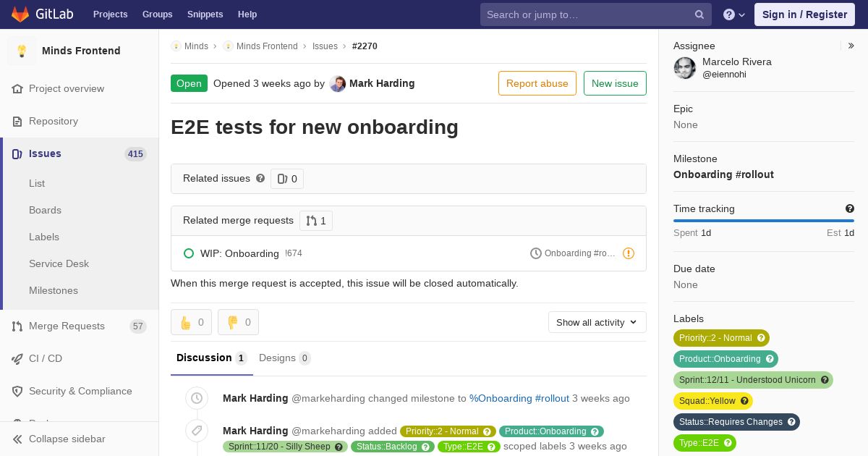The height and width of the screenshot is (456, 868).
Task: Click the New issue button
Action: pyautogui.click(x=615, y=83)
